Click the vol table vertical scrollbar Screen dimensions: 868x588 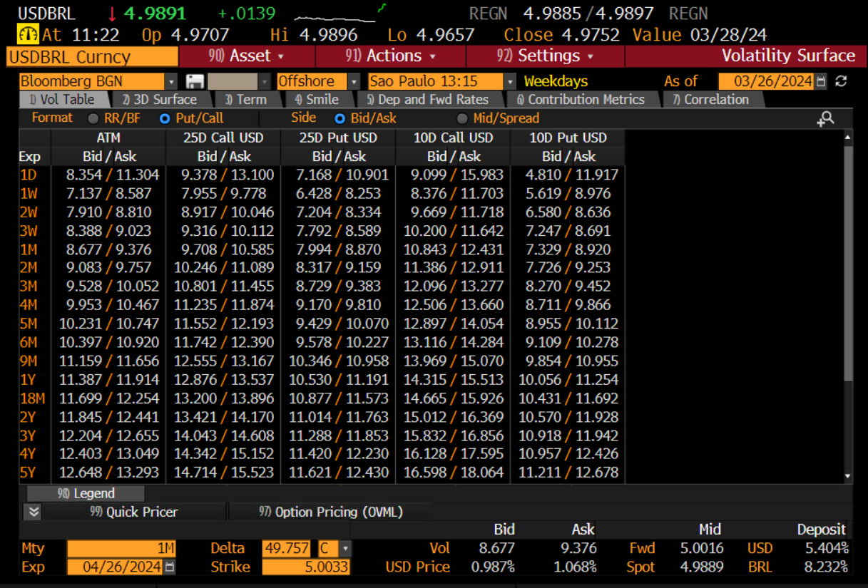coord(847,264)
